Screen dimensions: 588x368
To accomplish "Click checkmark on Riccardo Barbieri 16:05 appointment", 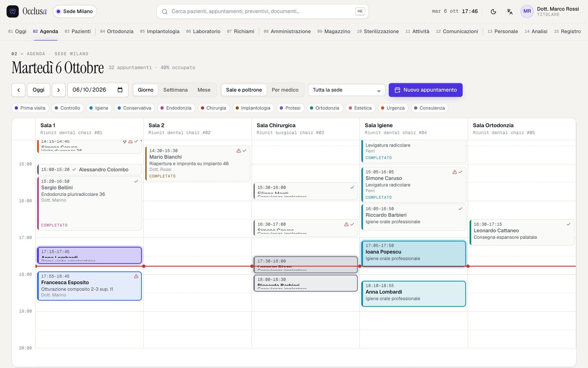I will point(460,209).
